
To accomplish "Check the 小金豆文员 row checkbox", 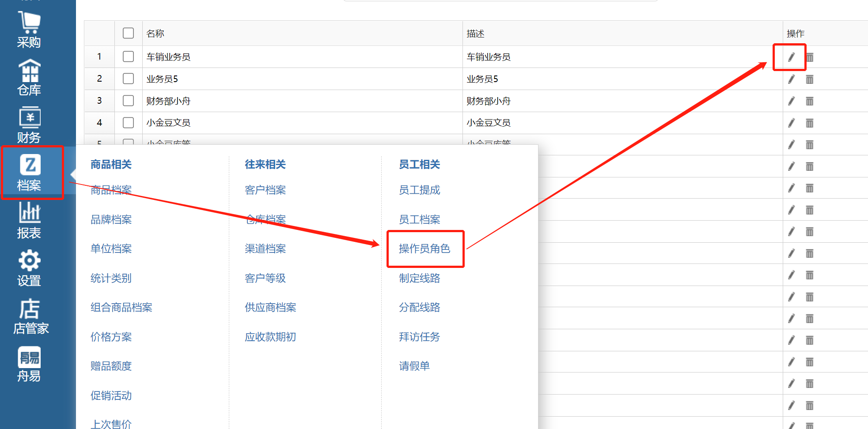I will 128,122.
